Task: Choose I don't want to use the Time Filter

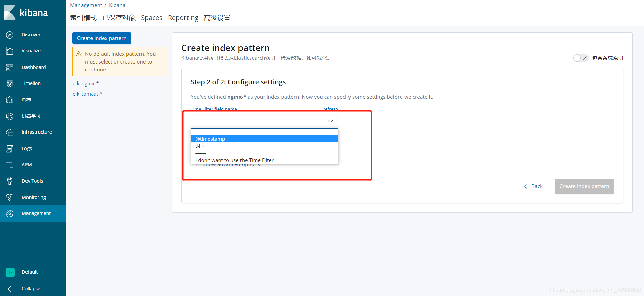Action: tap(264, 160)
